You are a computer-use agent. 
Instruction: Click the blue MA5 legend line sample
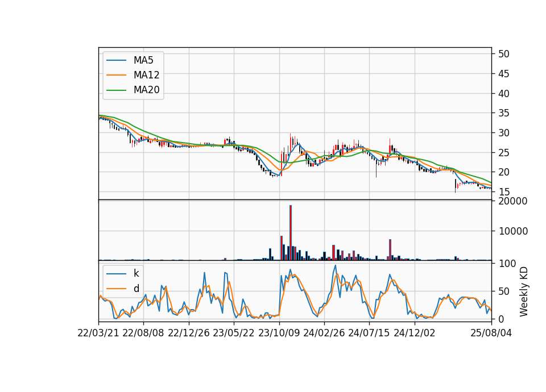coord(116,60)
